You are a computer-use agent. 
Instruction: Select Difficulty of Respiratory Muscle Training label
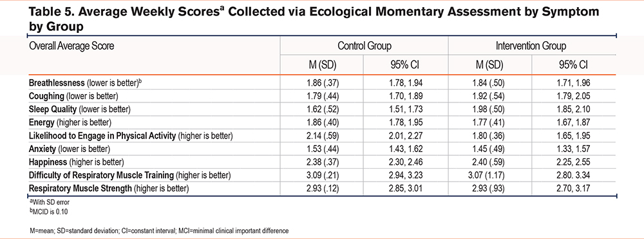pyautogui.click(x=130, y=175)
